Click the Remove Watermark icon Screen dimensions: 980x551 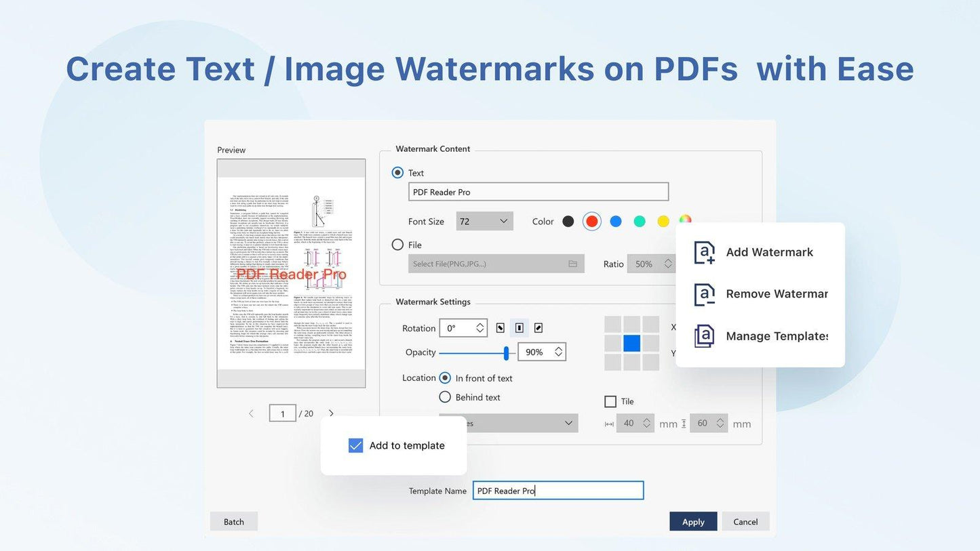coord(703,294)
